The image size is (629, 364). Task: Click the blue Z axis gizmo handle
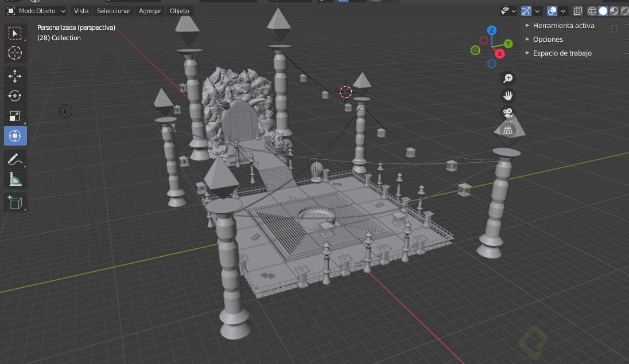click(x=492, y=30)
